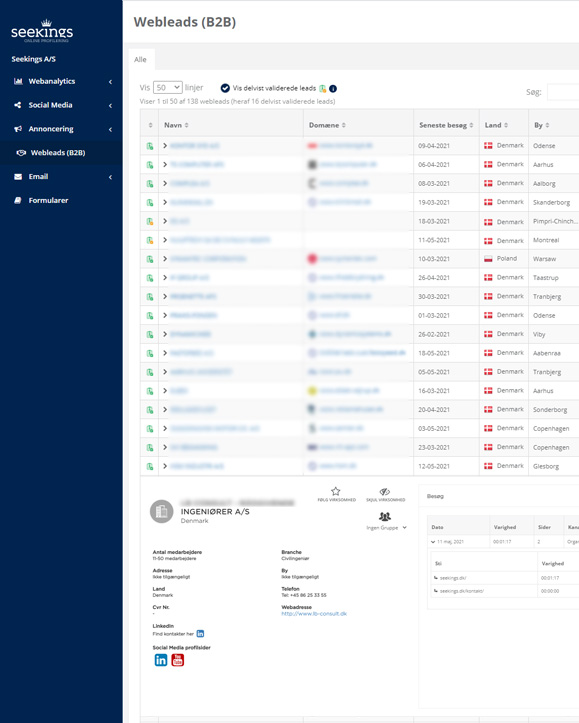Click the Seekings crown logo

tap(42, 31)
